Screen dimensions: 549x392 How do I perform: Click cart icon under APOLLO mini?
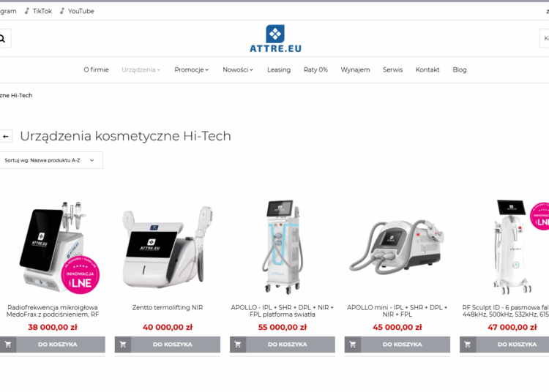coord(353,344)
